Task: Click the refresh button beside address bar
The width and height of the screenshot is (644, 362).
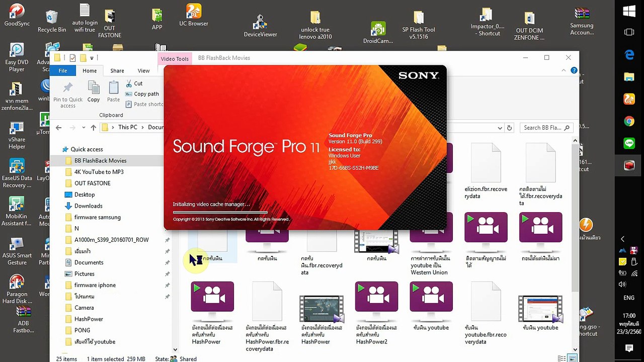Action: tap(509, 128)
